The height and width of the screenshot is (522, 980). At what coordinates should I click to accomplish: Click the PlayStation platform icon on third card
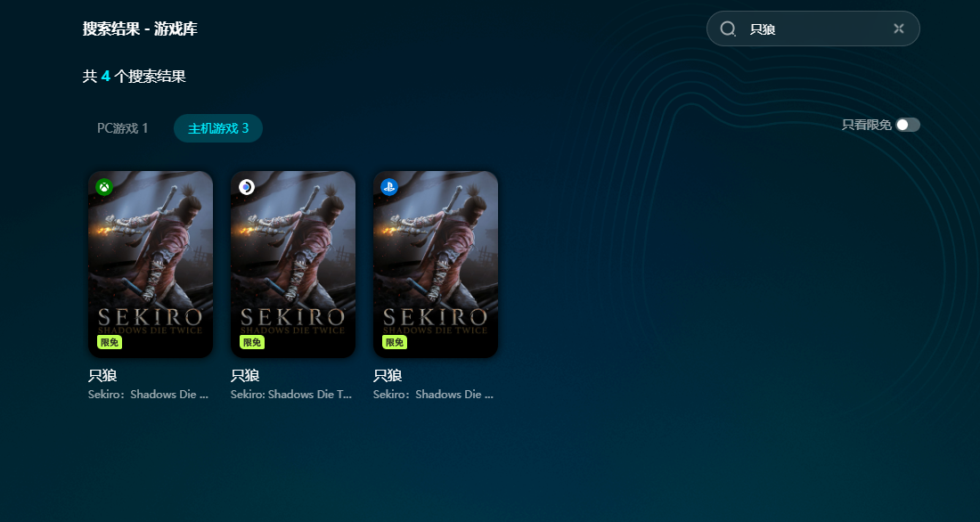pos(389,187)
